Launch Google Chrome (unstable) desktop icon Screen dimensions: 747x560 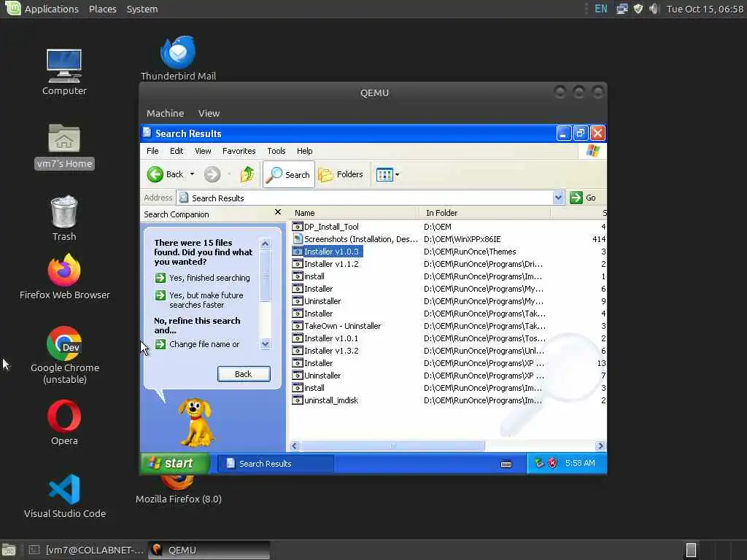[64, 355]
